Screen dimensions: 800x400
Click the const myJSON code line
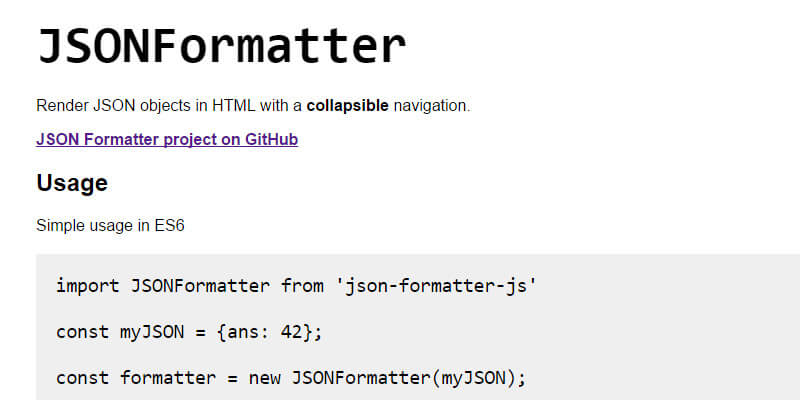click(x=189, y=332)
